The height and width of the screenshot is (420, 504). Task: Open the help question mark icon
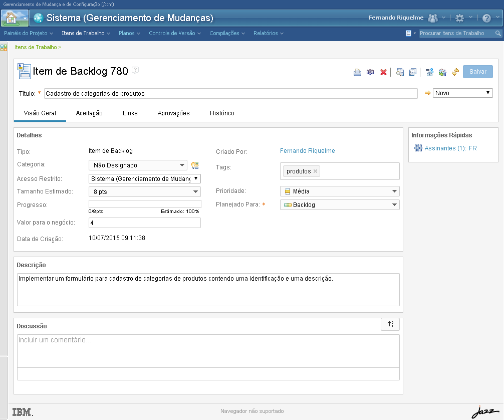tap(486, 18)
